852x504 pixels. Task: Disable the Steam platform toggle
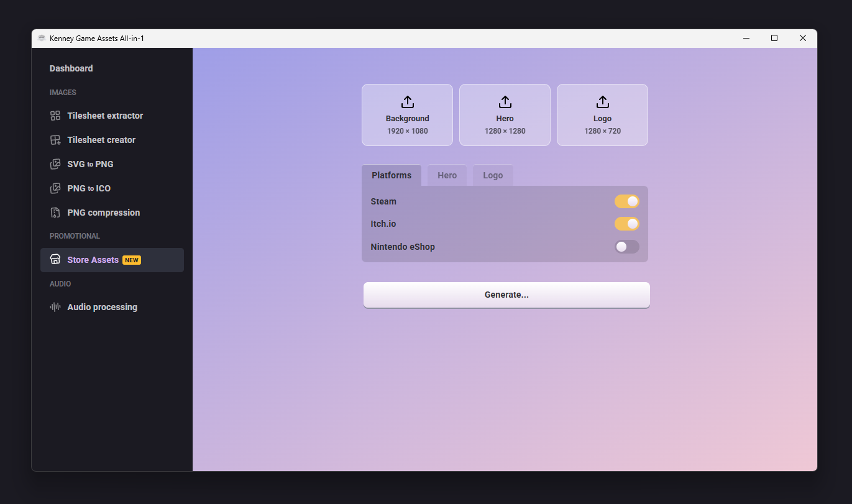[x=626, y=201]
